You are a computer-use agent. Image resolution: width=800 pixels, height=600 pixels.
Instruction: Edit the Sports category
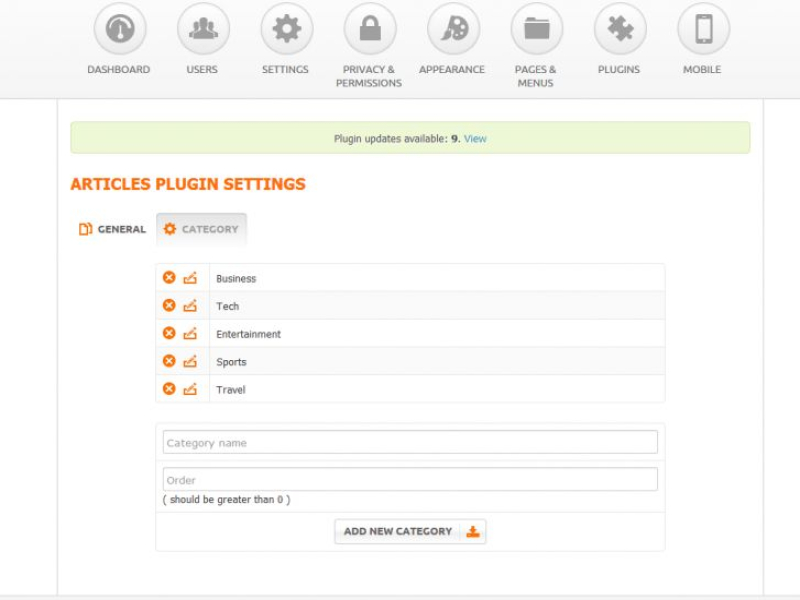point(190,362)
